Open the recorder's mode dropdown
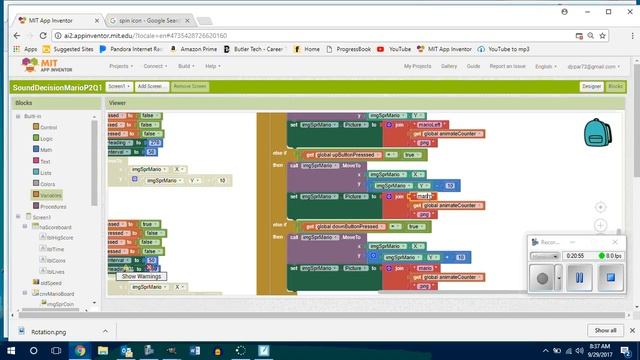 [544, 256]
